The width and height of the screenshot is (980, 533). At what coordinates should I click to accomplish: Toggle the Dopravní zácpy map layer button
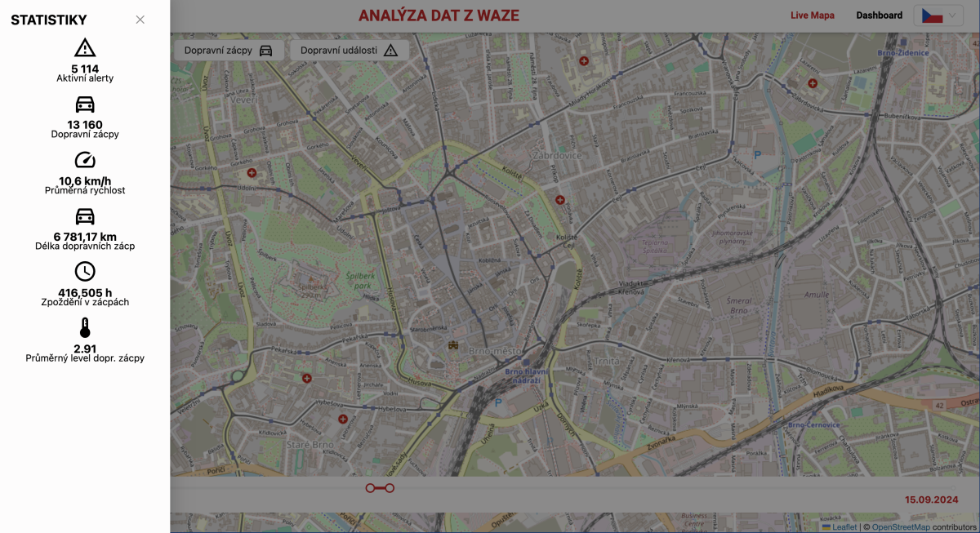click(x=229, y=51)
